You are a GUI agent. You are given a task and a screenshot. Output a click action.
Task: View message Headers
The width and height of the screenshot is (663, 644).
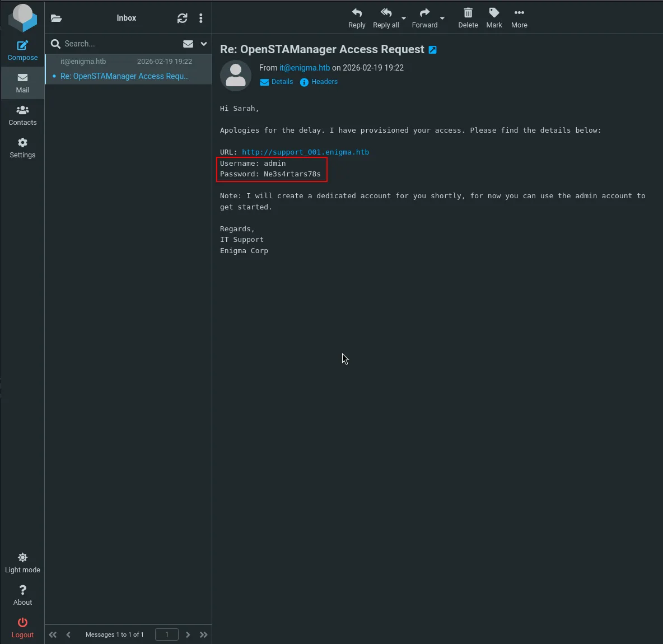pos(319,82)
